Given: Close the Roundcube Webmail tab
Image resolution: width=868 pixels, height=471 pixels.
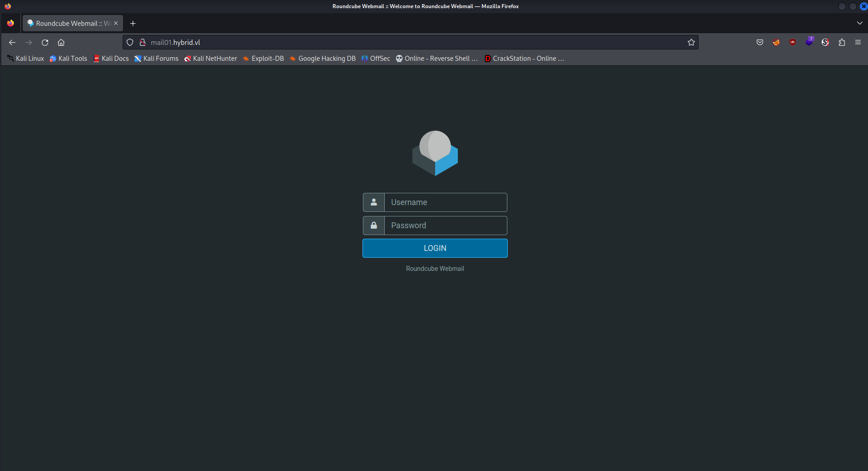Looking at the screenshot, I should 116,23.
